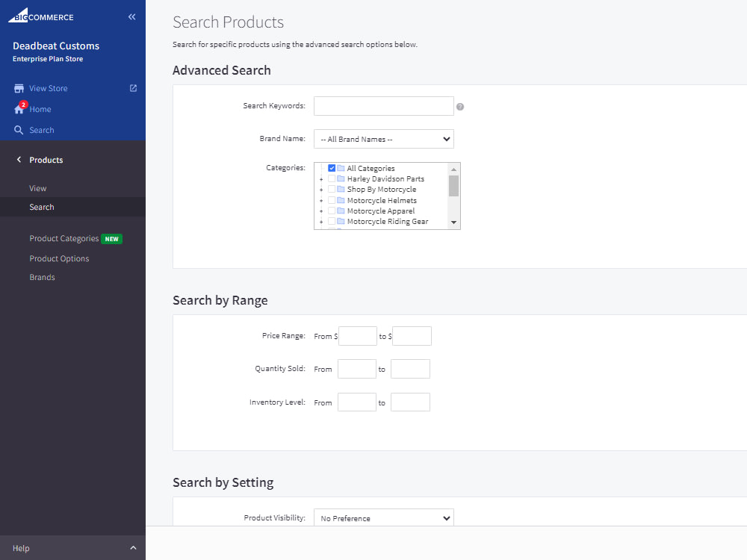The width and height of the screenshot is (747, 560).
Task: Click the NEW badge on Product Categories
Action: click(111, 239)
